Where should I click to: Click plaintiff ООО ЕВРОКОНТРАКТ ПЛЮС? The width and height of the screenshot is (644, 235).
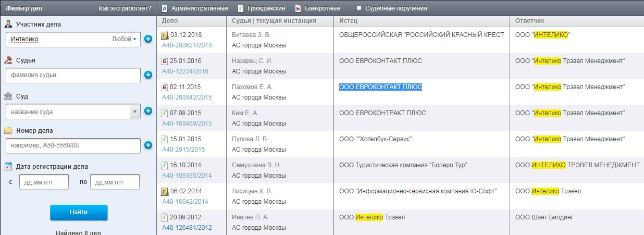(x=382, y=113)
